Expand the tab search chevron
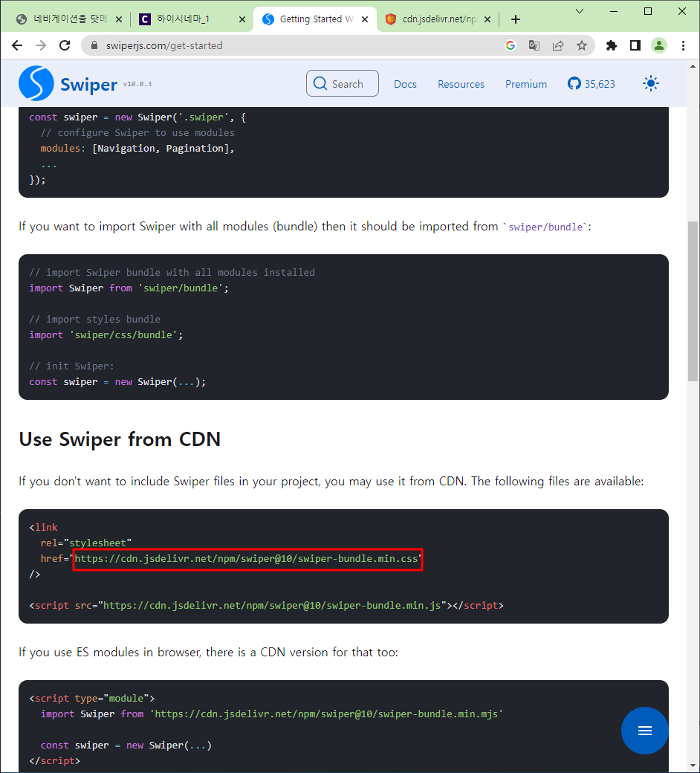This screenshot has height=773, width=700. 580,11
